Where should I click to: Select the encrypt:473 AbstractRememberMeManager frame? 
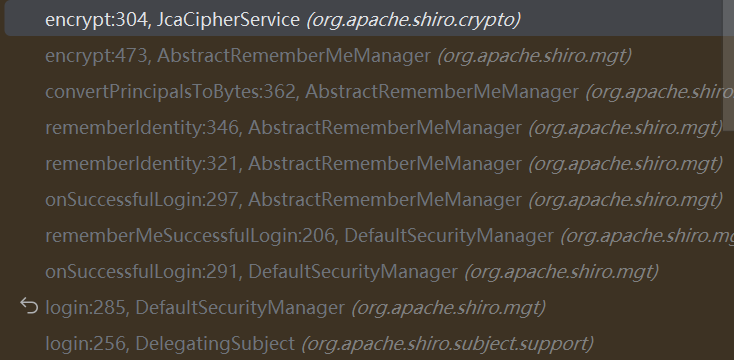click(364, 56)
